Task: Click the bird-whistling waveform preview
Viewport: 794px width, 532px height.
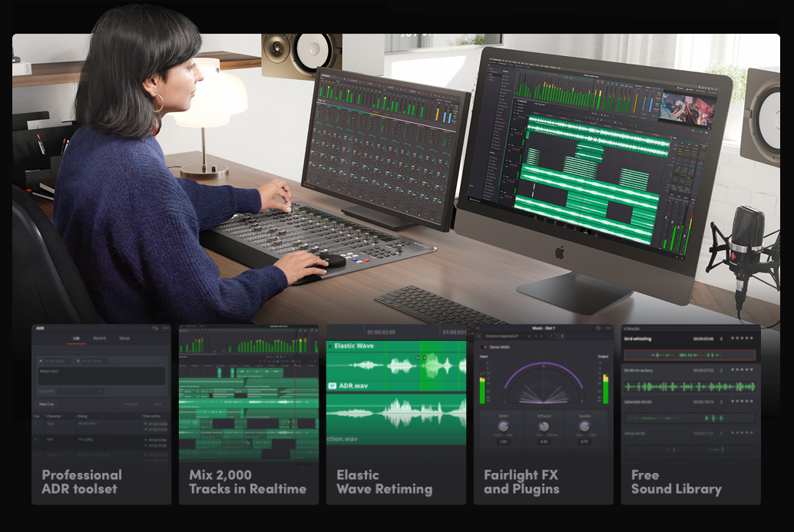Action: [x=690, y=355]
